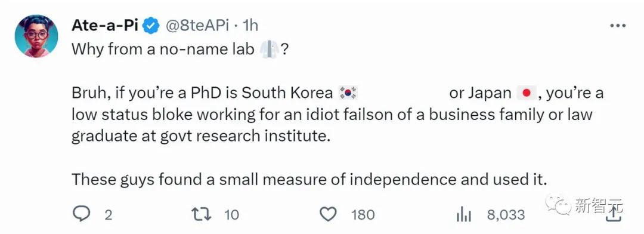Image resolution: width=644 pixels, height=234 pixels.
Task: Click the lab coat emoji
Action: coord(270,50)
